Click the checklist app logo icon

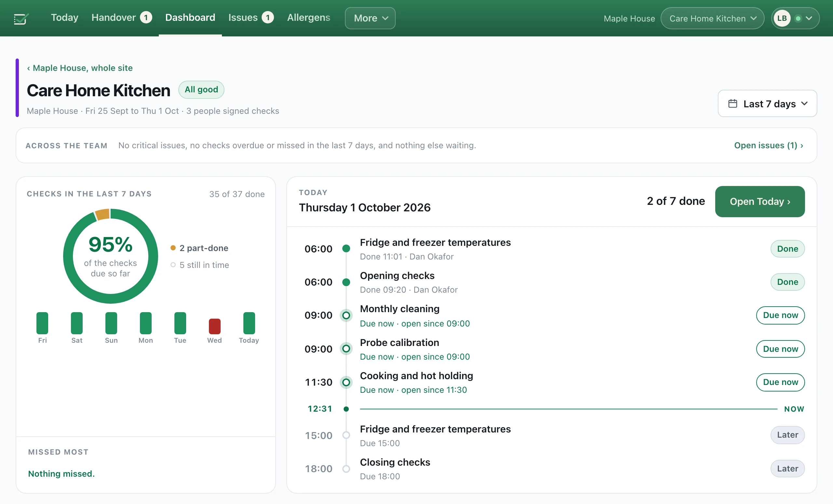21,19
